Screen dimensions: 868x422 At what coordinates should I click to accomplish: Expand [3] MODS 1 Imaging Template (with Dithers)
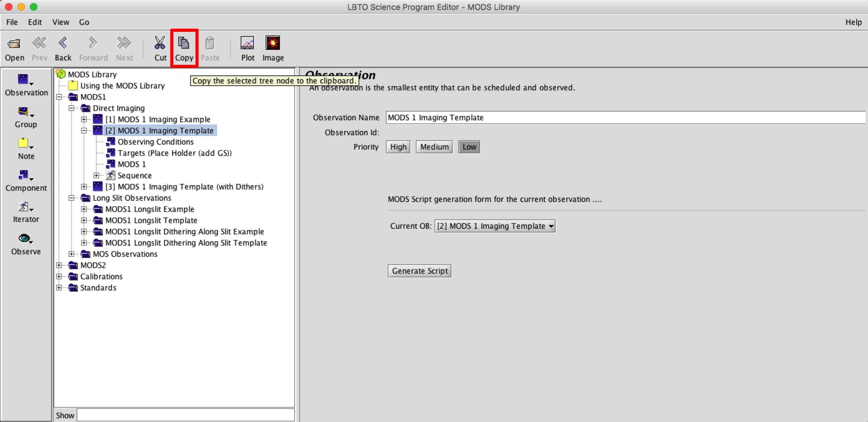click(84, 187)
